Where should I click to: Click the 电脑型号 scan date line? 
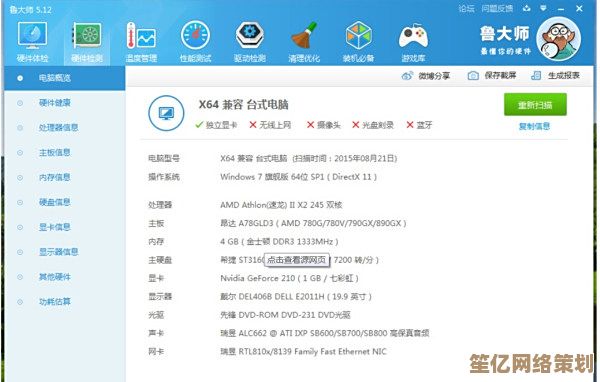(x=308, y=158)
